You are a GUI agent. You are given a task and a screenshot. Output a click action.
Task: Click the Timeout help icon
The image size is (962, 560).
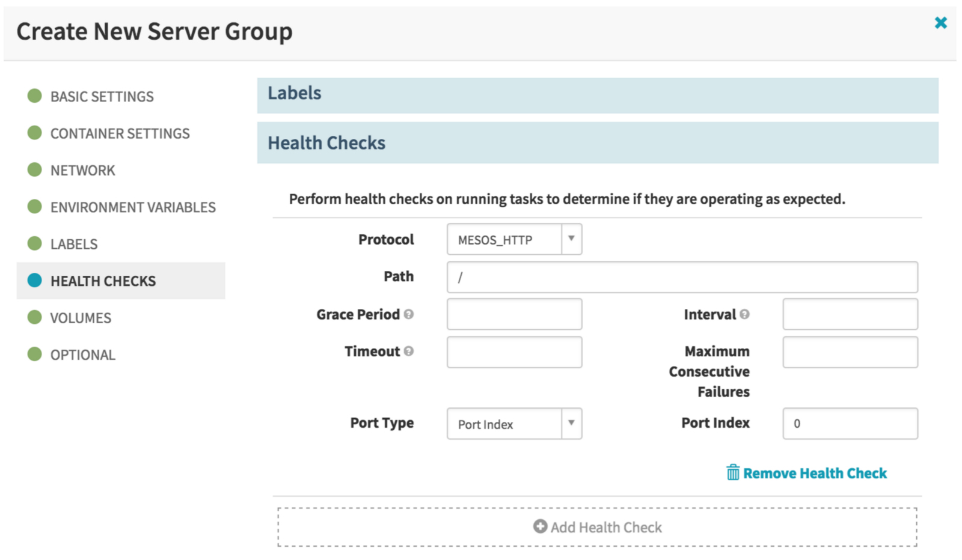pos(409,352)
